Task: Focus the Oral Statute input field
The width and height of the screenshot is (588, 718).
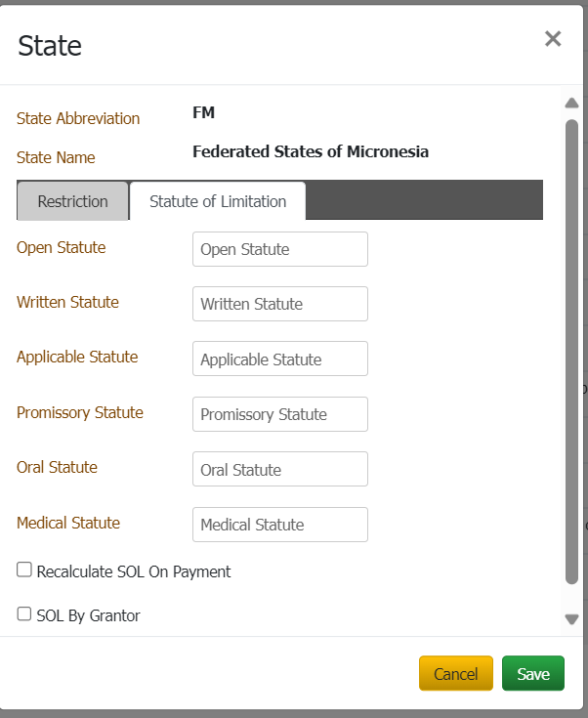Action: 279,469
